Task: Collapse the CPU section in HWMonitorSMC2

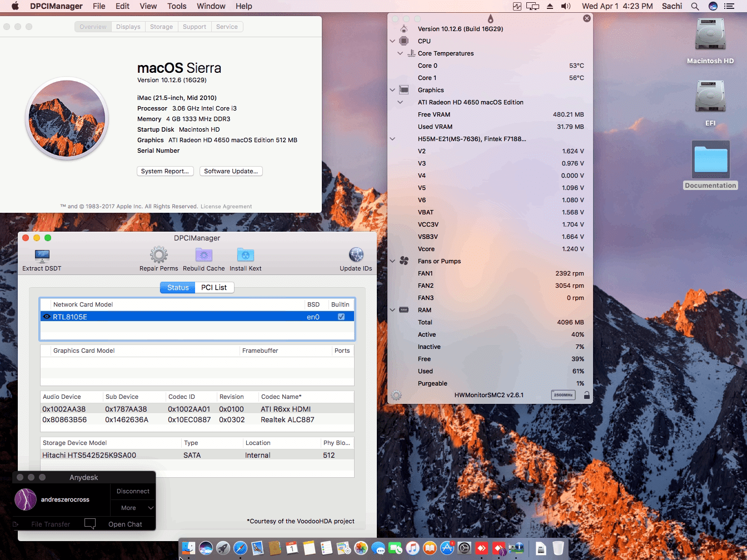Action: [x=392, y=41]
